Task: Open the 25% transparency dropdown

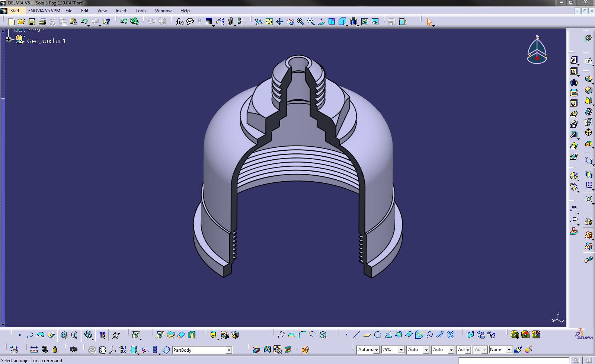Action: 401,350
